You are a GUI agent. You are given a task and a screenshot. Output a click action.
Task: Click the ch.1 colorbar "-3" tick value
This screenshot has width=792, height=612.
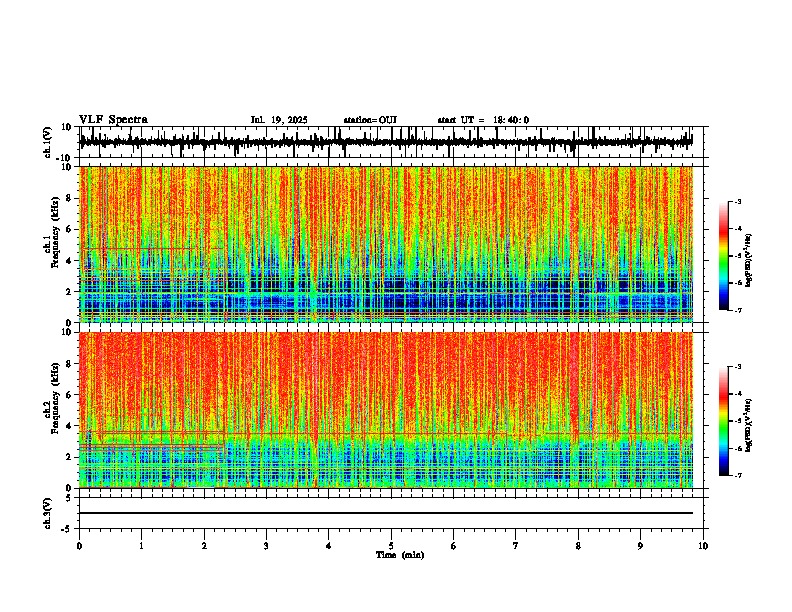tap(737, 201)
